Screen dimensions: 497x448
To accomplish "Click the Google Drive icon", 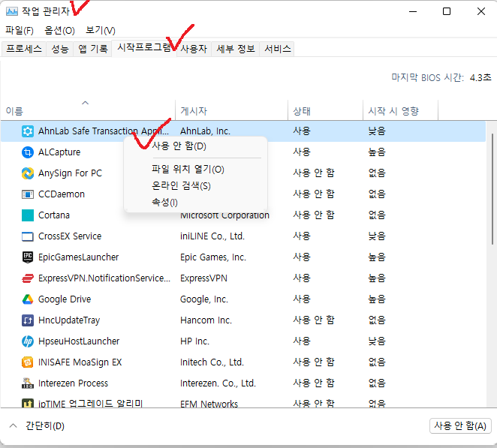I will point(28,299).
